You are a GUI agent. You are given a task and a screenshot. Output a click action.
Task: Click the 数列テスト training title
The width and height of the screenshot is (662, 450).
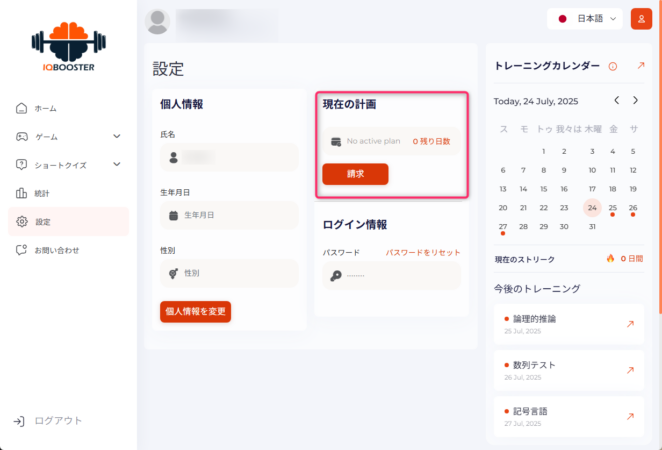click(x=534, y=365)
